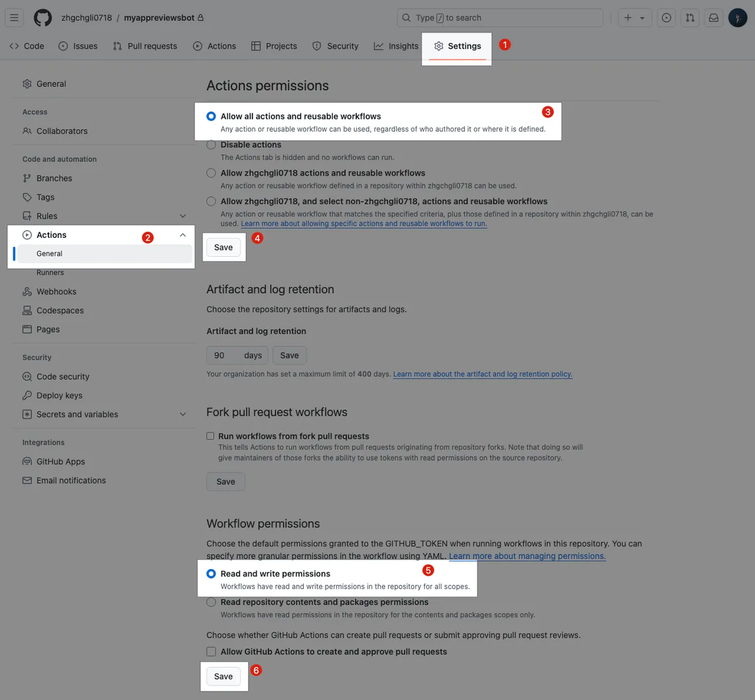The height and width of the screenshot is (700, 755).
Task: Open the Pull requests repository tab
Action: point(145,46)
